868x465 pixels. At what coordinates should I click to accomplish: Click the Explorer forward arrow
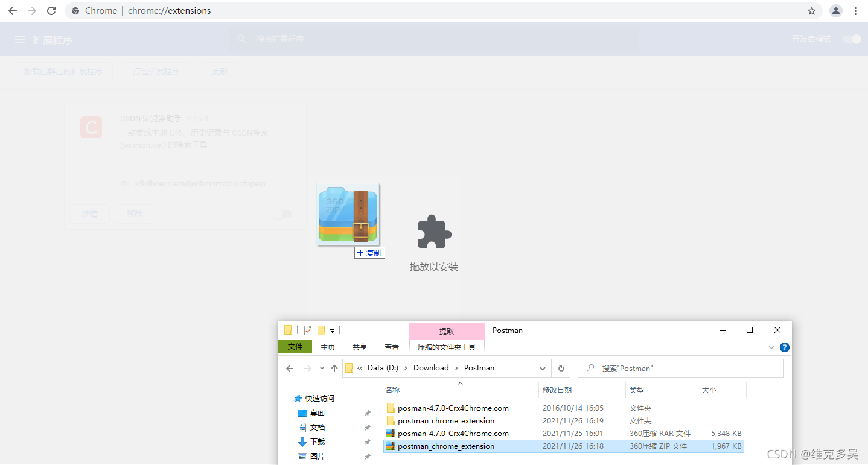click(x=308, y=368)
